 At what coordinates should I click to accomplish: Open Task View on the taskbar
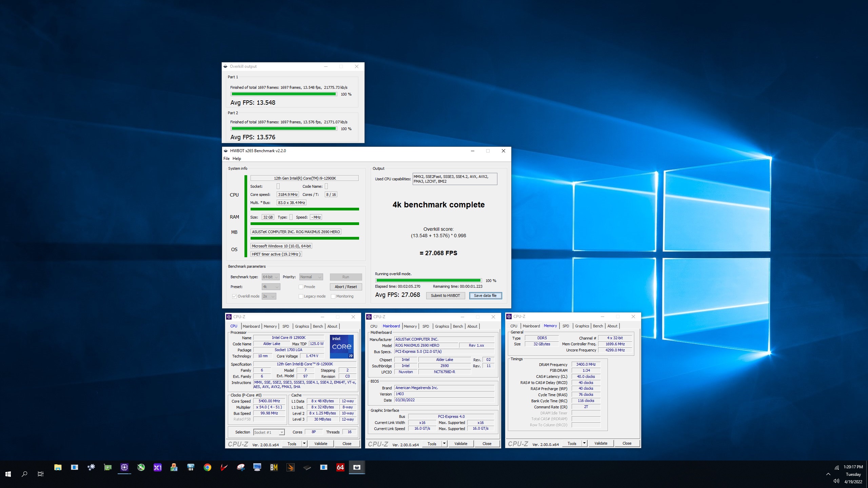[41, 474]
